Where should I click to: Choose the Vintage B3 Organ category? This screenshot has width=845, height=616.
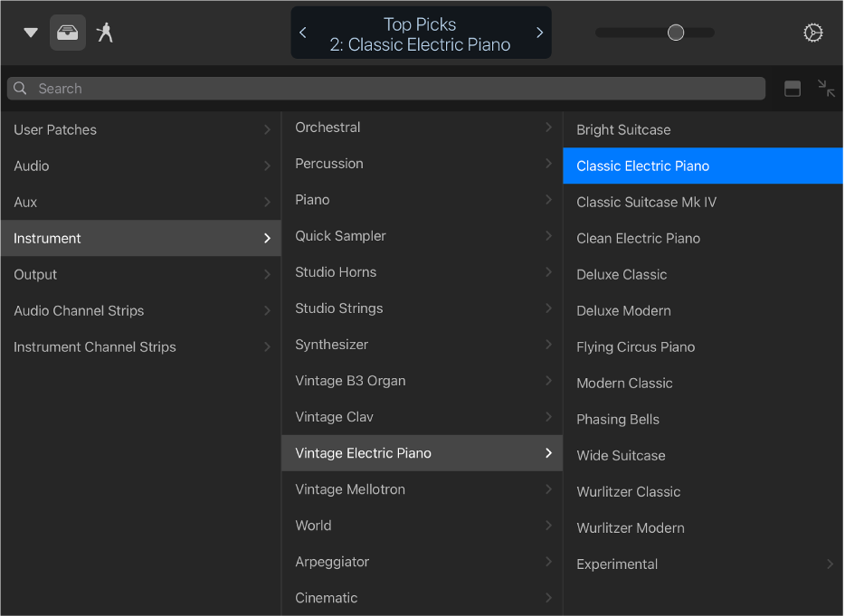[x=422, y=381]
